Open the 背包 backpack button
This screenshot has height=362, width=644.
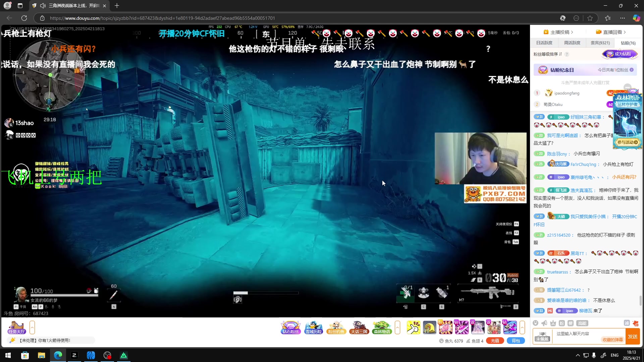pyautogui.click(x=516, y=341)
